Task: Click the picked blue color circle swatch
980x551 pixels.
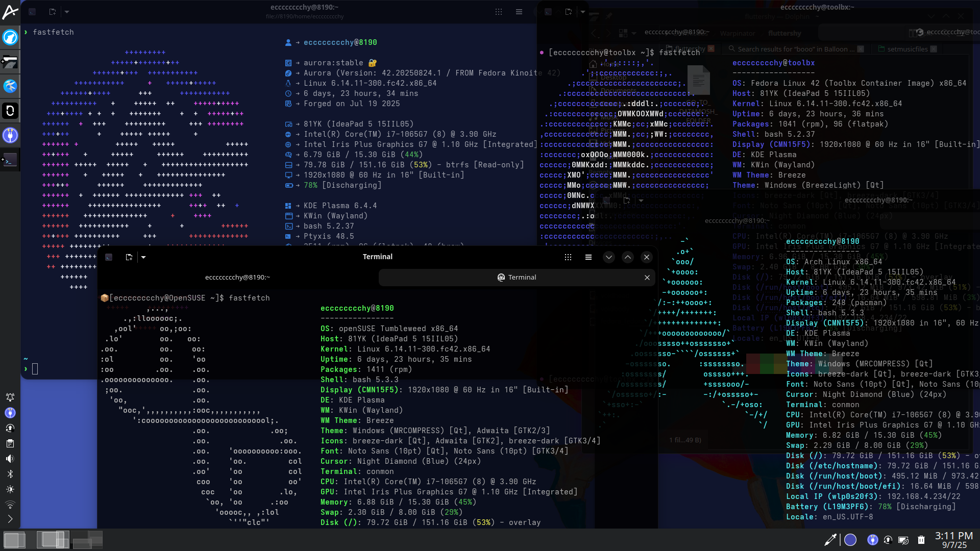Action: pyautogui.click(x=850, y=540)
